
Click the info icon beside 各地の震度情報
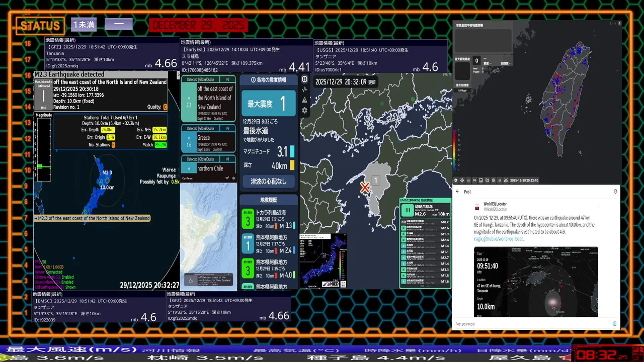(x=253, y=80)
